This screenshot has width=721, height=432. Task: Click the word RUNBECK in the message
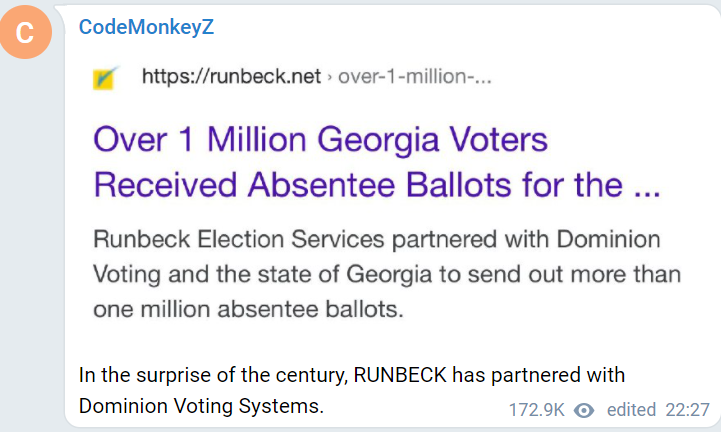click(x=400, y=375)
